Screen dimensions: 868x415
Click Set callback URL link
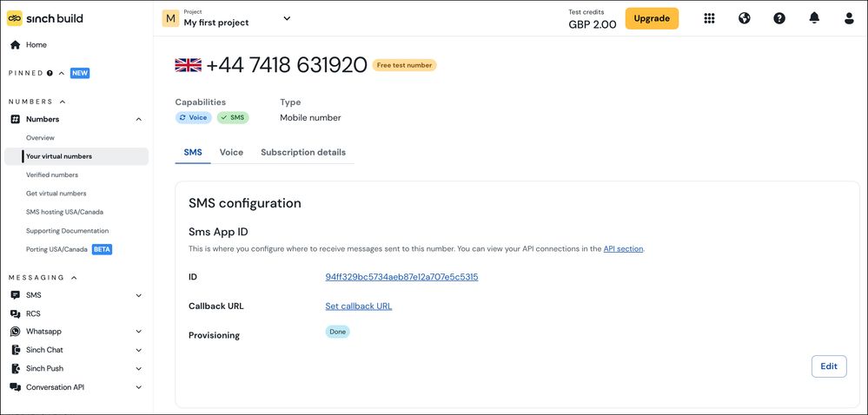click(359, 306)
